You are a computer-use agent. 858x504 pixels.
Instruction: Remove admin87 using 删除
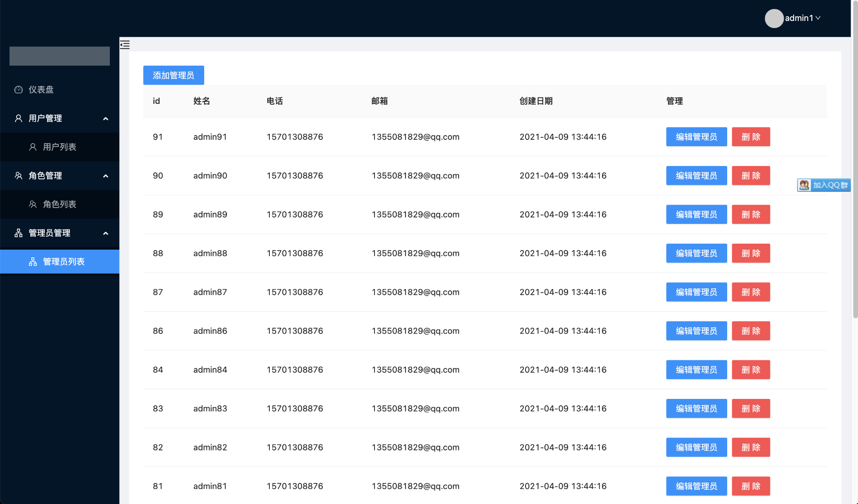click(x=751, y=292)
